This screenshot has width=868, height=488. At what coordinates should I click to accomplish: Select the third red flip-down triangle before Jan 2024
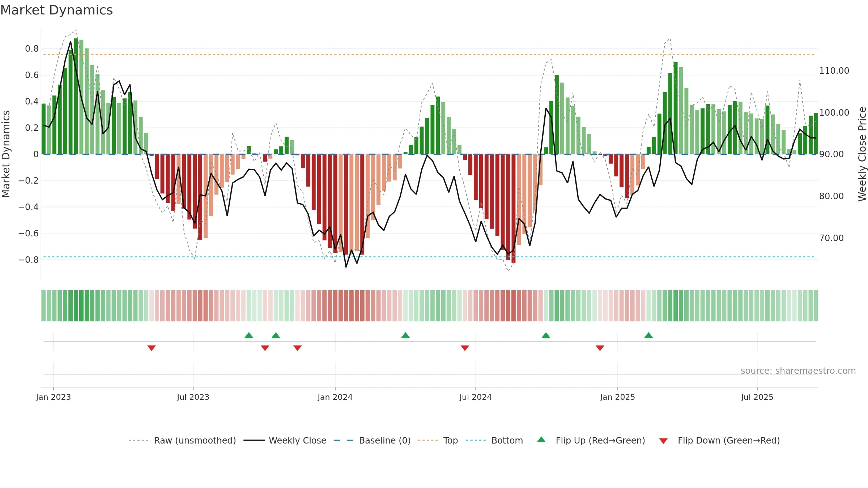coord(298,348)
